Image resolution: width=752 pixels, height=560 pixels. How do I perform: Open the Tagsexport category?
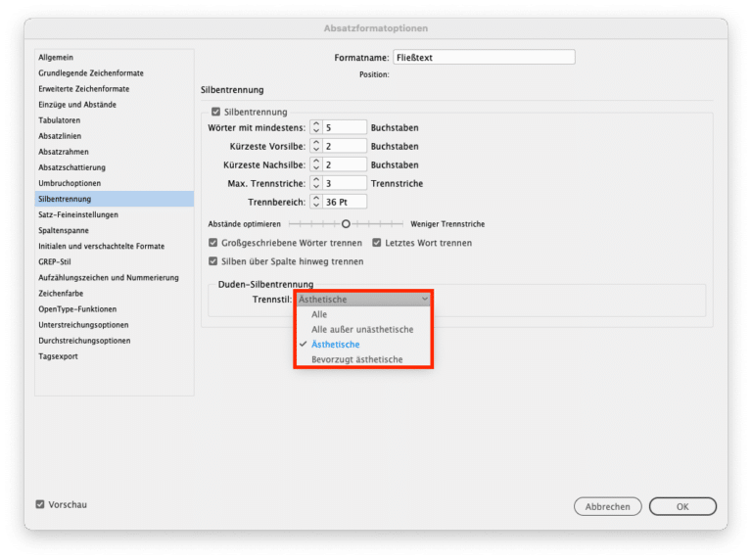[115, 356]
